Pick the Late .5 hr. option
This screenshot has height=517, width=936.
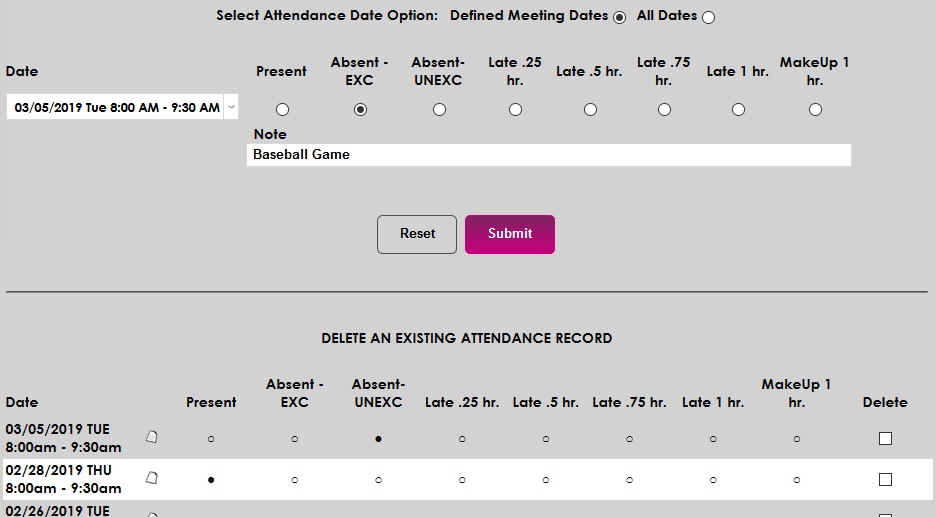coord(590,109)
